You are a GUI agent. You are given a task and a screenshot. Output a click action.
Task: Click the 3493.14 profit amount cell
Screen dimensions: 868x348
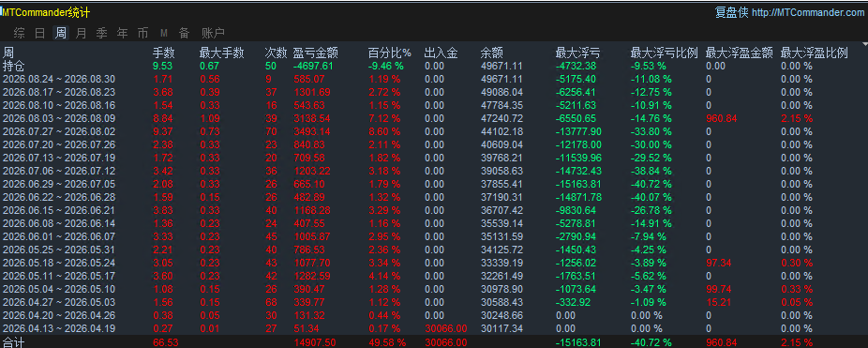click(312, 131)
